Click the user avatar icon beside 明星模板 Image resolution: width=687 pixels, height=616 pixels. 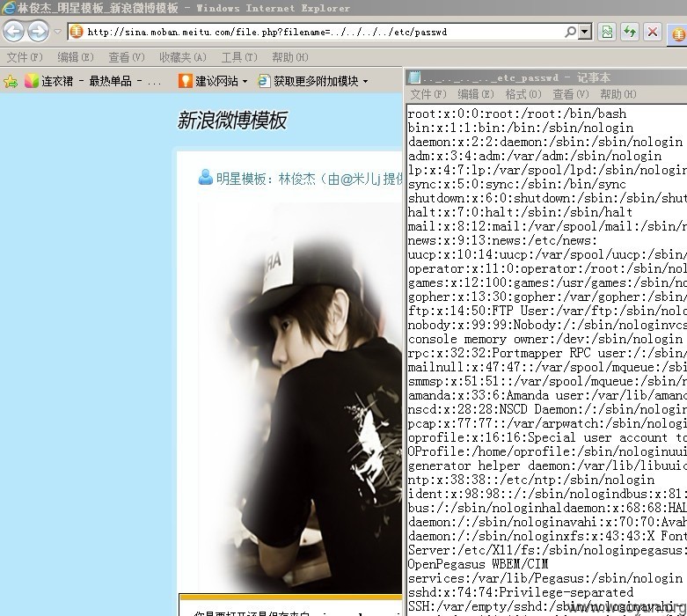tap(205, 177)
